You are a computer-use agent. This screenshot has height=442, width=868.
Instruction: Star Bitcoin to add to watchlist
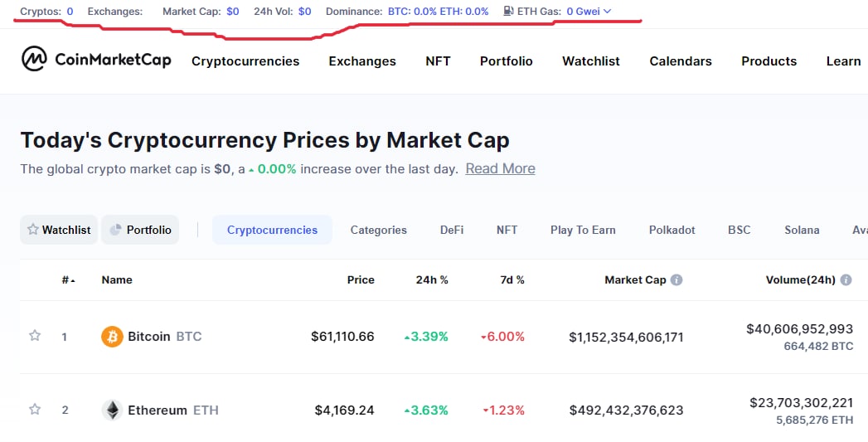click(x=35, y=335)
